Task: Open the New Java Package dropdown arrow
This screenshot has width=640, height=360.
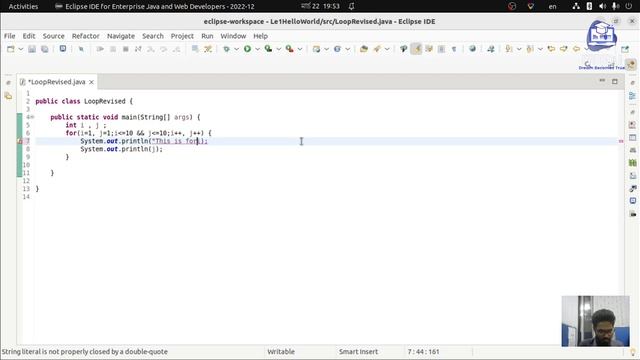Action: click(x=327, y=49)
